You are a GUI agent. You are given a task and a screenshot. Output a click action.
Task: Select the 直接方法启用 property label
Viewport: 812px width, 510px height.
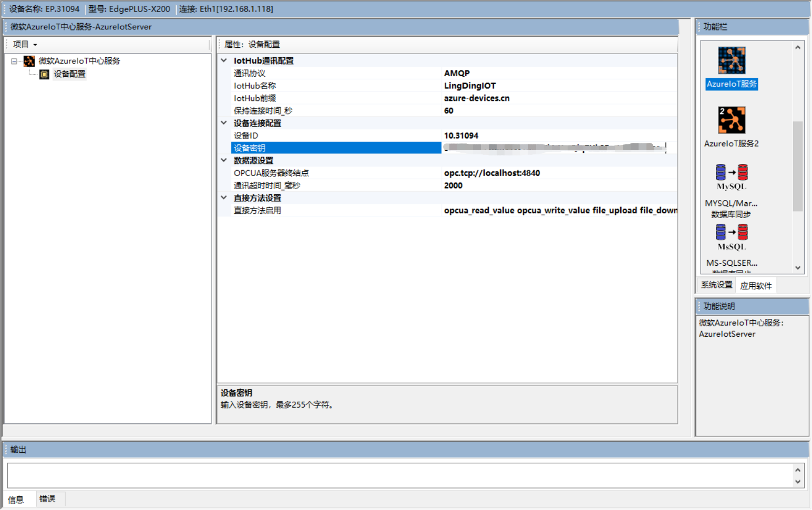click(258, 210)
